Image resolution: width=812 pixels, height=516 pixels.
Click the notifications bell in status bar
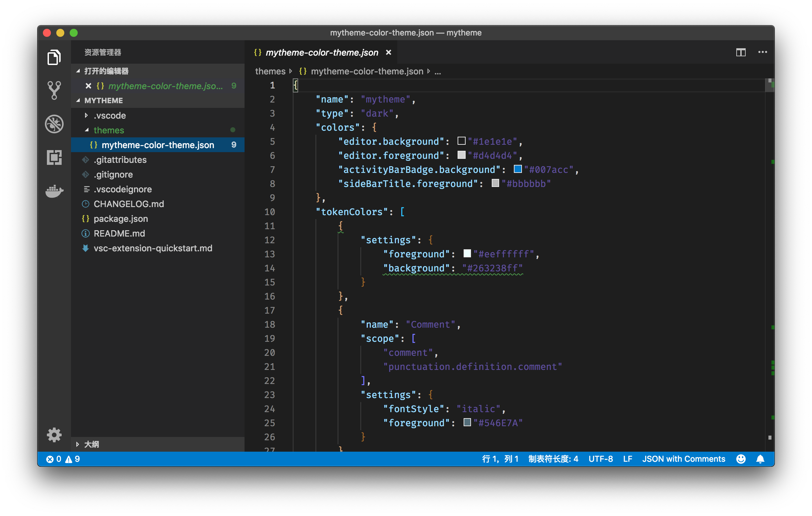coord(760,459)
